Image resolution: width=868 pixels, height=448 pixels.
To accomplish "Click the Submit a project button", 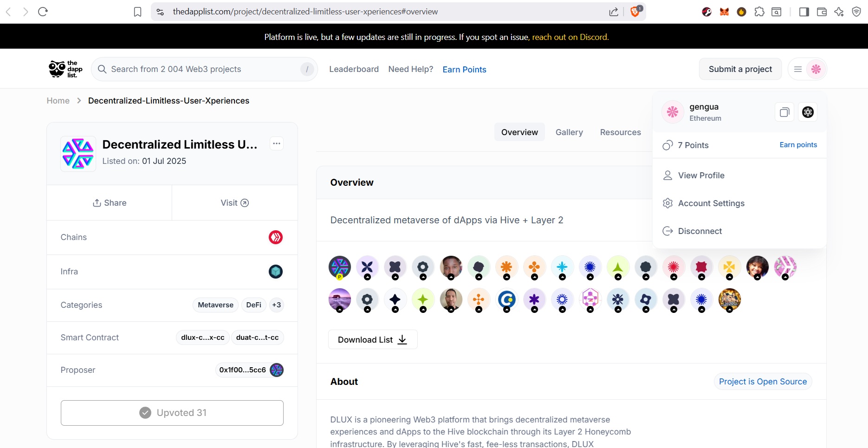I will [x=740, y=69].
